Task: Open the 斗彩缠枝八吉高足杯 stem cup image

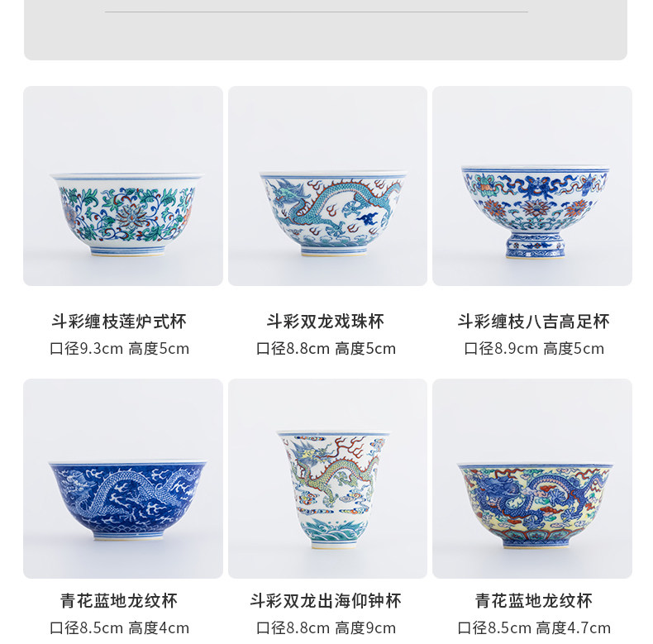Action: [532, 186]
